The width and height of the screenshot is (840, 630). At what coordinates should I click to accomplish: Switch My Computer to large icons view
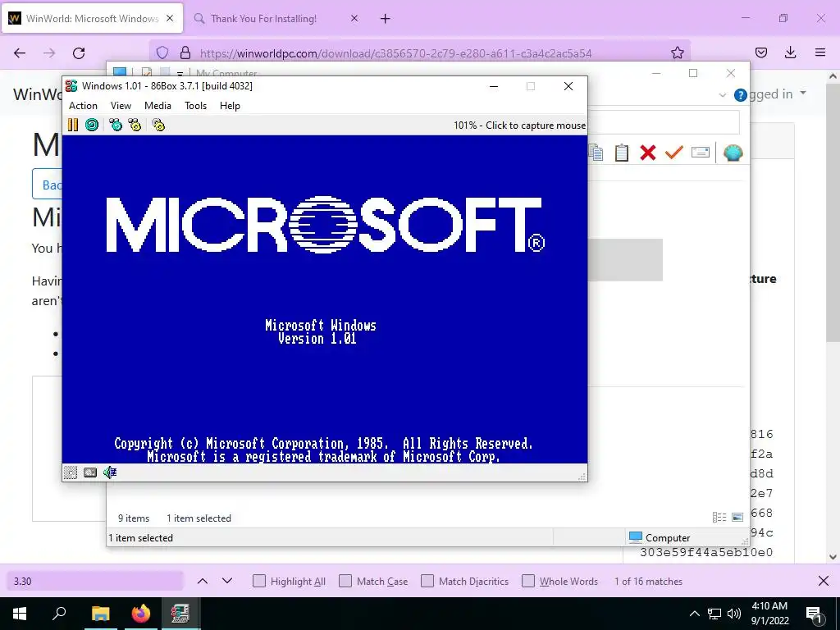point(737,517)
